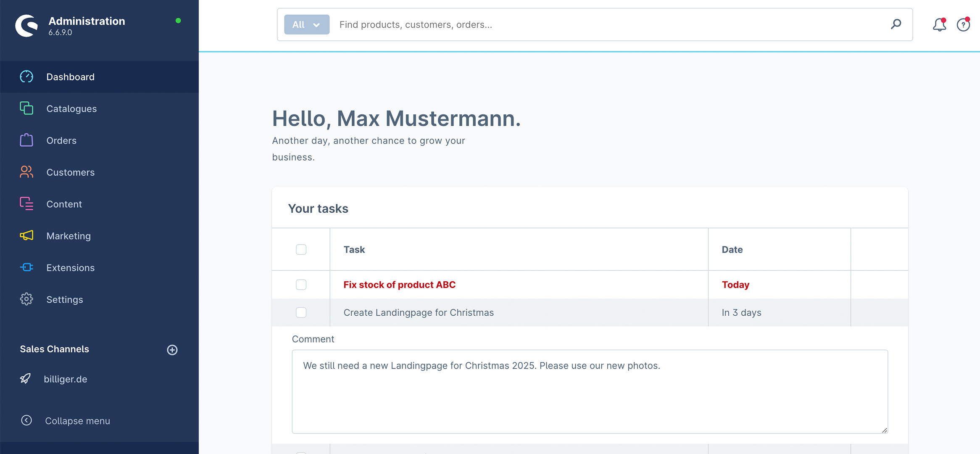Click the Administration title text

click(x=87, y=21)
